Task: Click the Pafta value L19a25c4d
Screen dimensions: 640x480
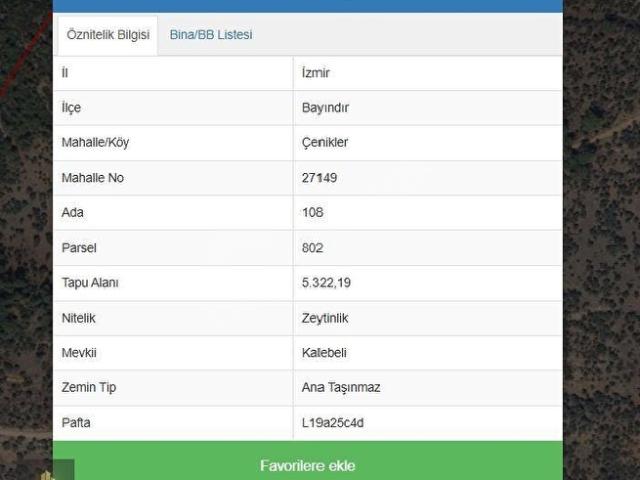Action: (x=333, y=423)
